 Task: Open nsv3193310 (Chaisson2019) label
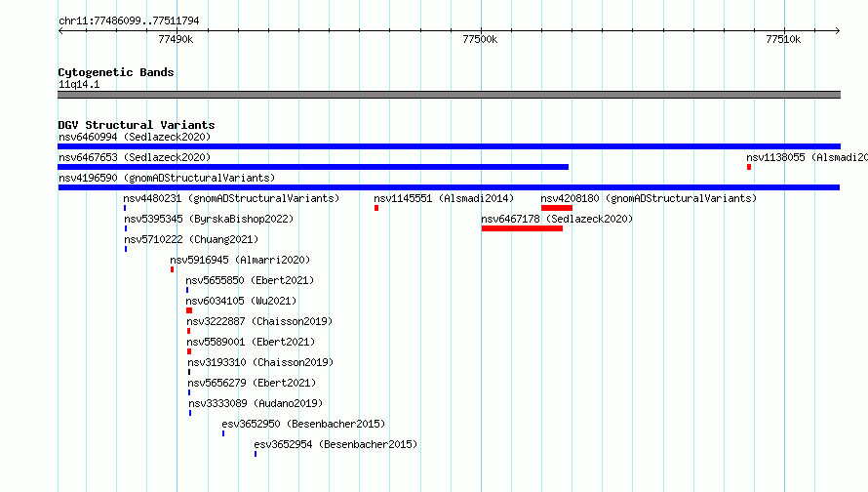260,362
